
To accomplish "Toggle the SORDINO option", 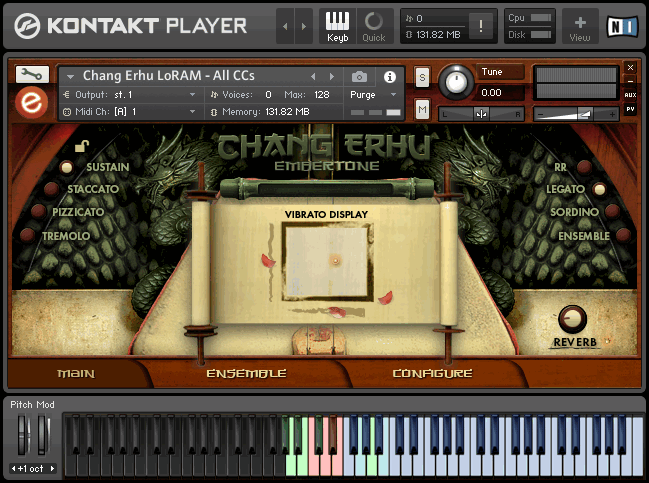I will pyautogui.click(x=612, y=211).
